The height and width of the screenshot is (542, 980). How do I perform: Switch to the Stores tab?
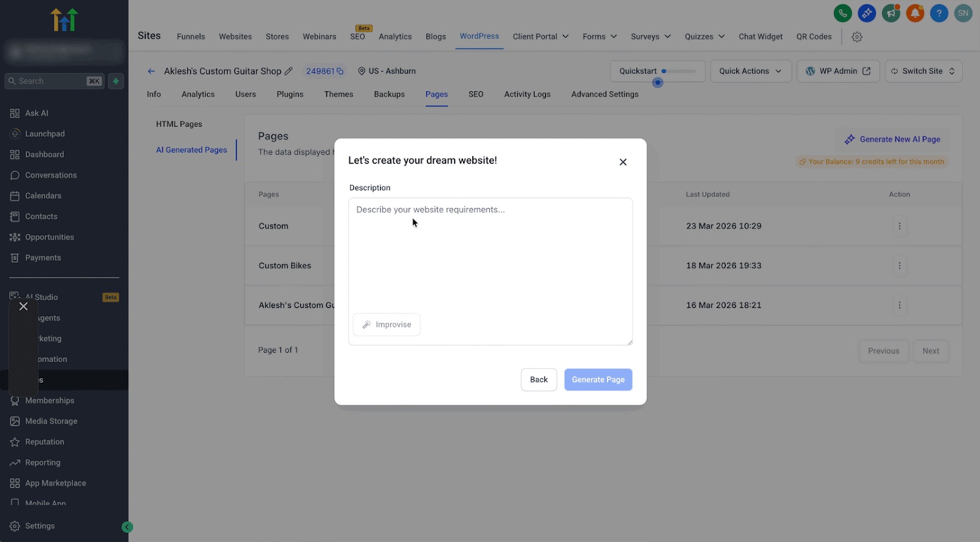tap(277, 37)
